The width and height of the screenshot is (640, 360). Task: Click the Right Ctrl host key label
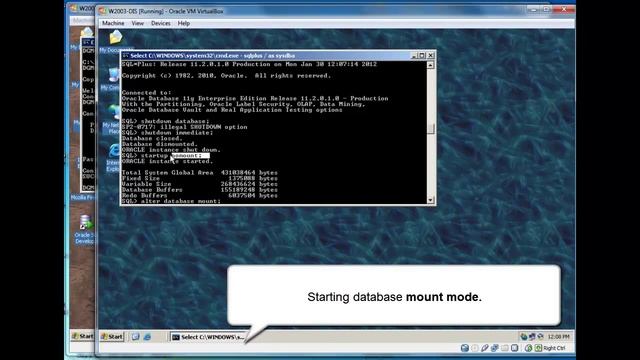[554, 348]
